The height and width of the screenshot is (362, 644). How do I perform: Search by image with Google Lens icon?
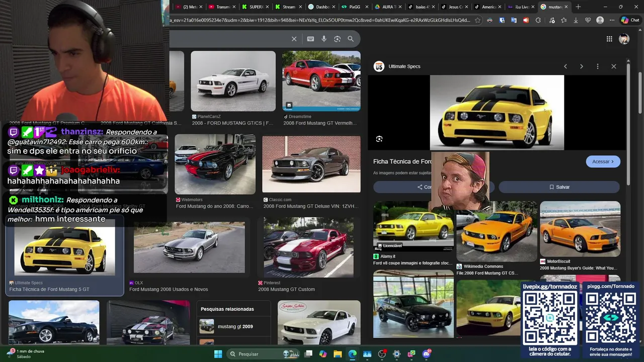click(337, 39)
